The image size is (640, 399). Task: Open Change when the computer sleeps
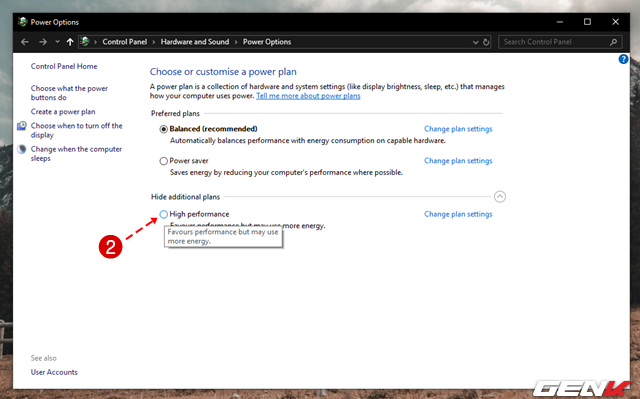76,154
